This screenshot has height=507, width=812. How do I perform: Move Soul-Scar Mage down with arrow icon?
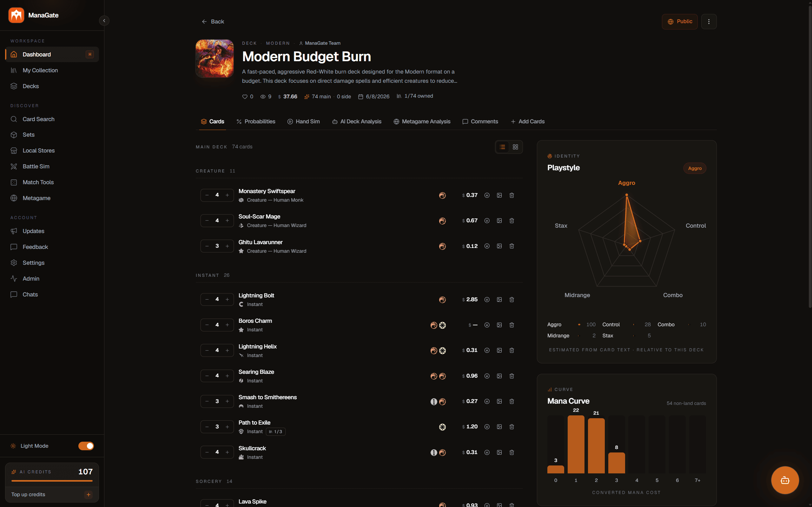coord(487,221)
